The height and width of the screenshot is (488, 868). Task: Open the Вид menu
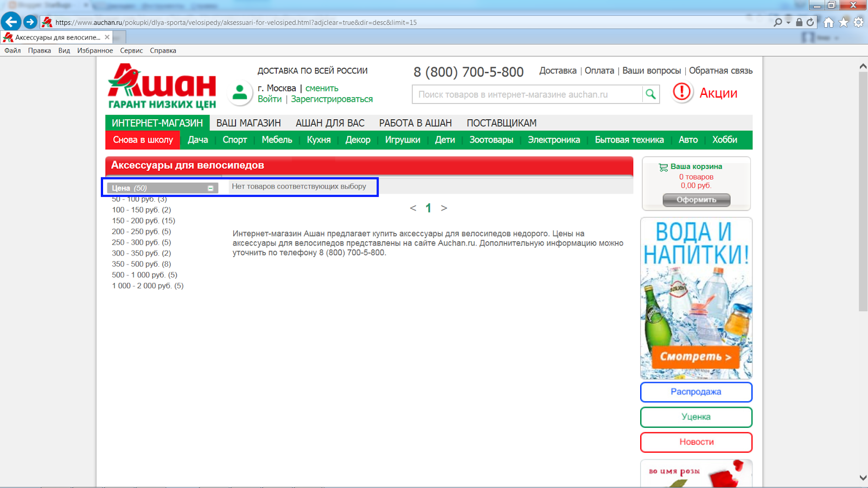(64, 50)
